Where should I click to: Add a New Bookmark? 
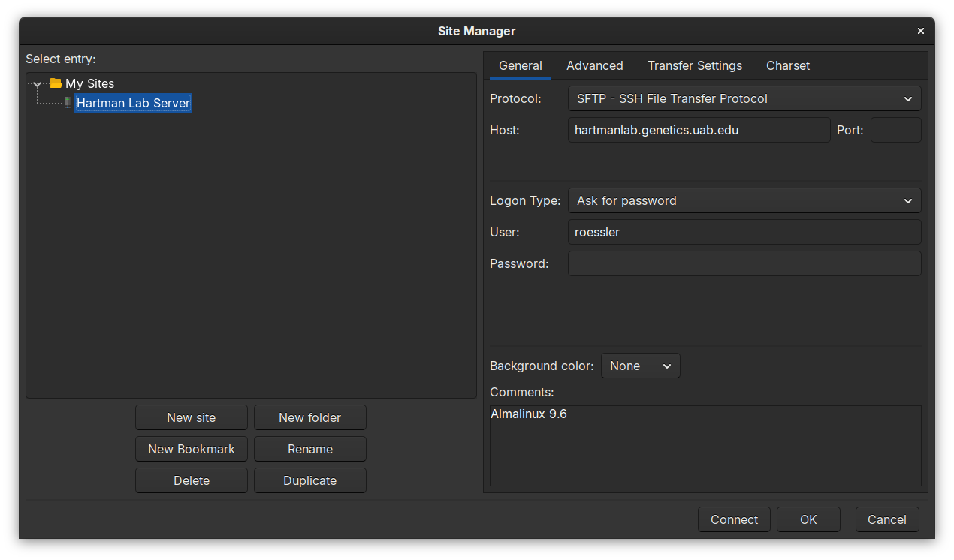pos(191,449)
